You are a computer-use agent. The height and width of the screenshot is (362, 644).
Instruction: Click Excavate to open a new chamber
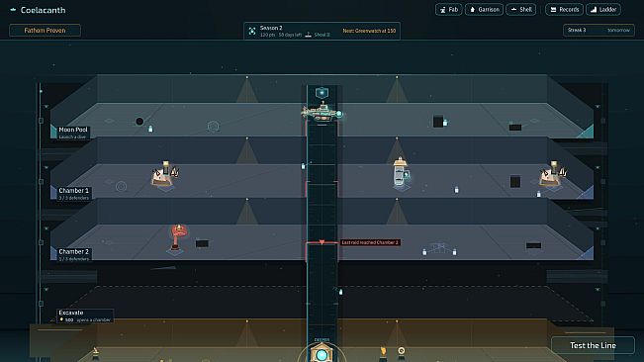pyautogui.click(x=85, y=316)
